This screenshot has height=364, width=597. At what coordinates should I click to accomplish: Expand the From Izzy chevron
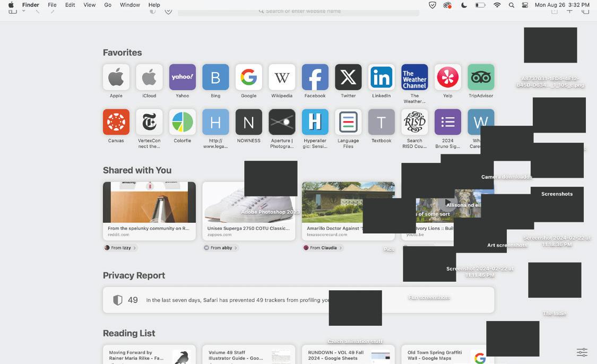(x=134, y=248)
